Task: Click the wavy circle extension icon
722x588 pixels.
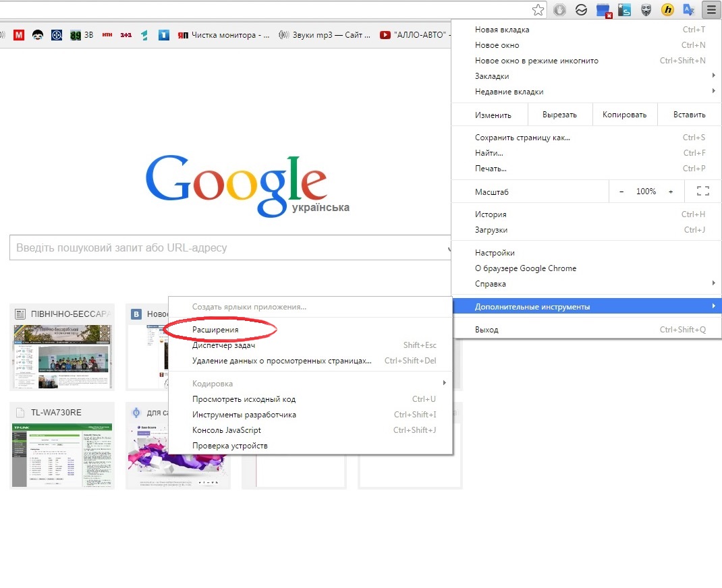Action: point(581,9)
